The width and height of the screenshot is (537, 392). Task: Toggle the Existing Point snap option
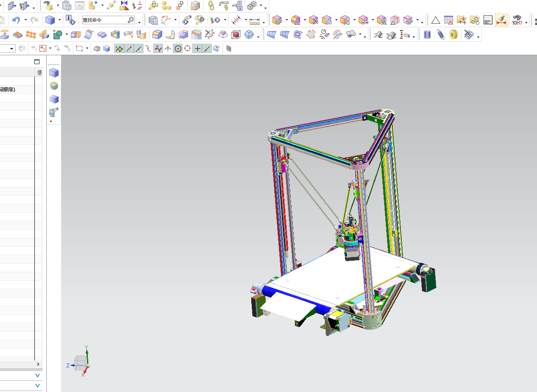pyautogui.click(x=197, y=49)
